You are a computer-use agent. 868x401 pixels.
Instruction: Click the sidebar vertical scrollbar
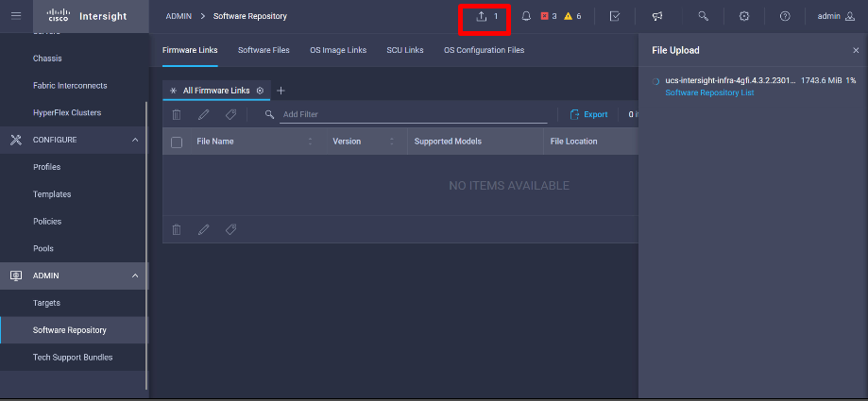(146, 245)
